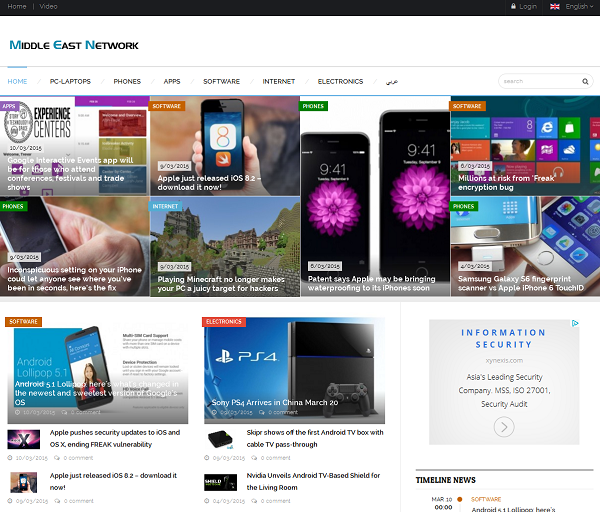
Task: Click the Middle East Network logo
Action: pyautogui.click(x=74, y=45)
